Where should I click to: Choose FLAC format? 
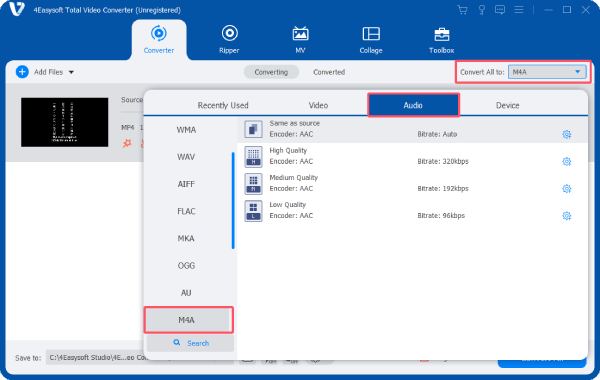click(x=186, y=211)
